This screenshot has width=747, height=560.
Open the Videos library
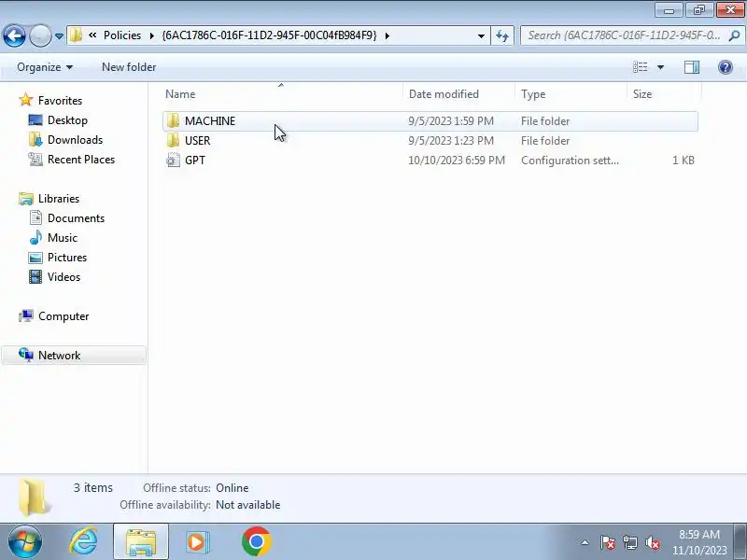[63, 277]
